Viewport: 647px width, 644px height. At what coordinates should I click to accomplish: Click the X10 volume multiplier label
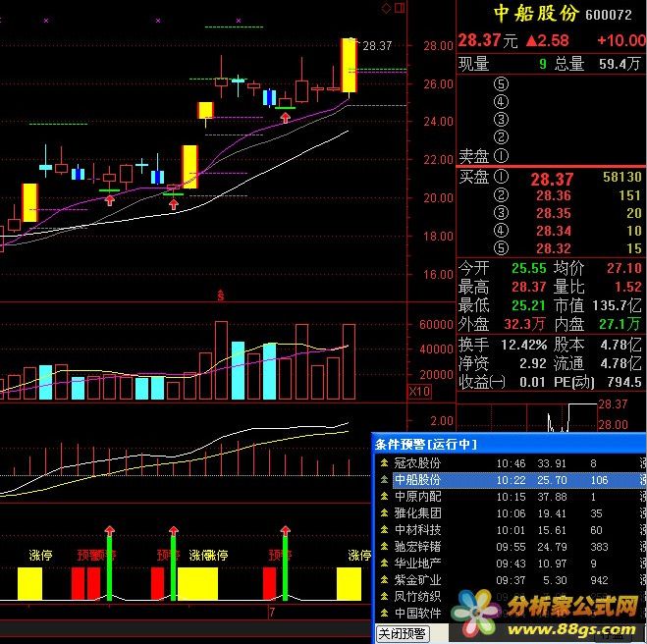(x=419, y=391)
